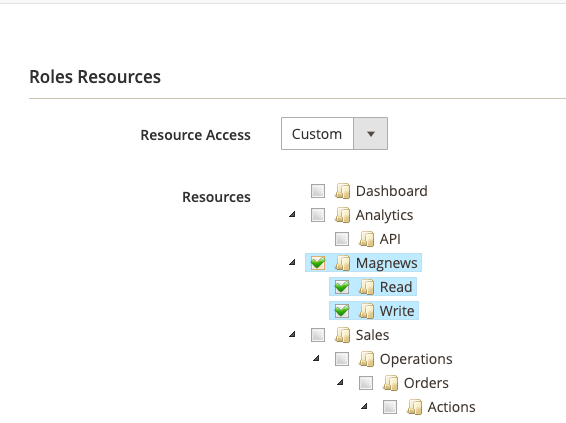The width and height of the screenshot is (566, 423).
Task: Collapse the Magnews tree node
Action: click(x=292, y=262)
